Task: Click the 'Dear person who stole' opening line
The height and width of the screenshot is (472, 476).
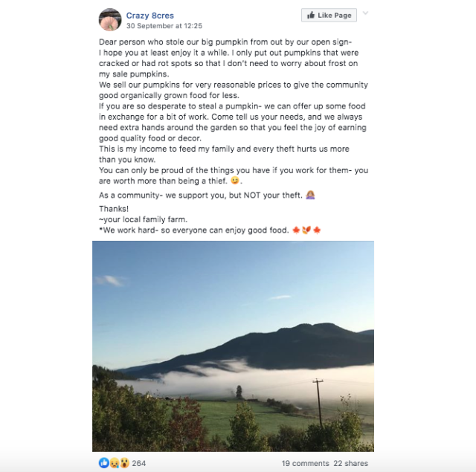Action: (x=225, y=42)
